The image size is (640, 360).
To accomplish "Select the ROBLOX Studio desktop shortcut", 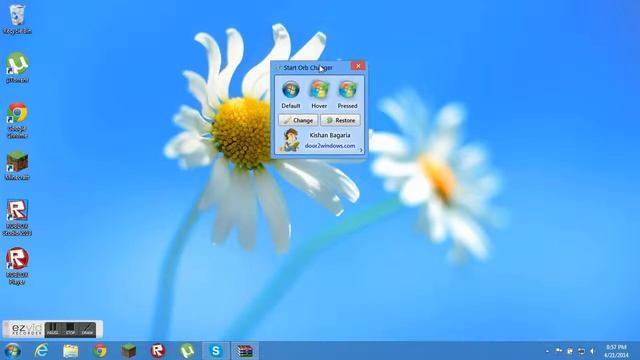I will coord(17,218).
